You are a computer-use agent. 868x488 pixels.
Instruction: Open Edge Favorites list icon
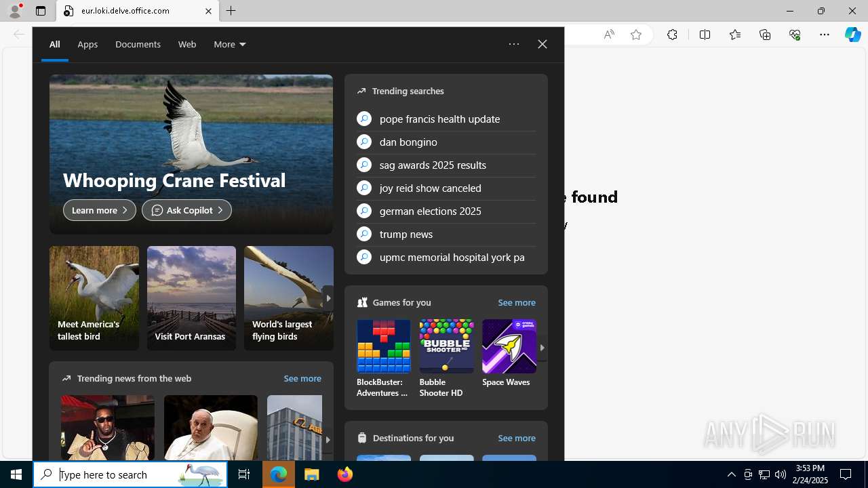735,35
